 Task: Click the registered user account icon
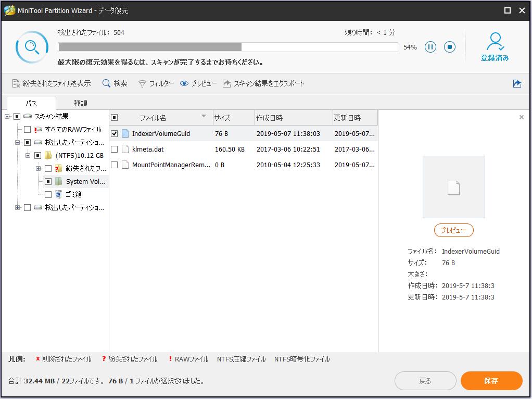(495, 42)
